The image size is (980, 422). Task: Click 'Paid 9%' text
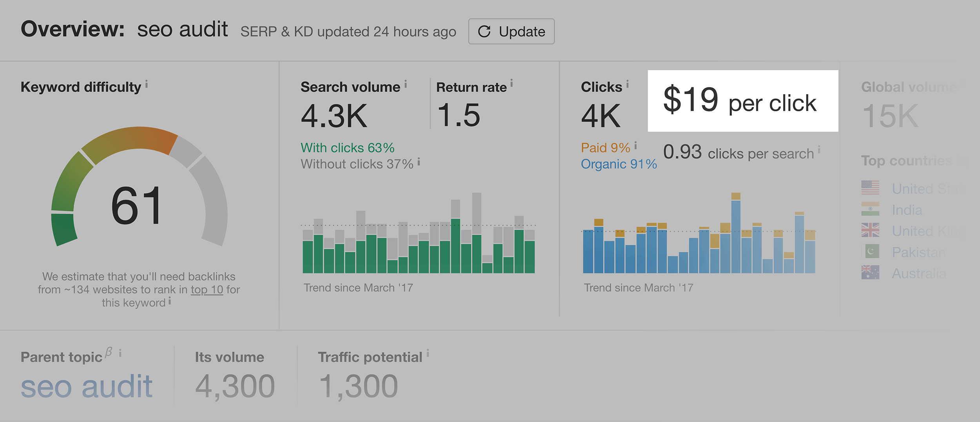coord(606,148)
